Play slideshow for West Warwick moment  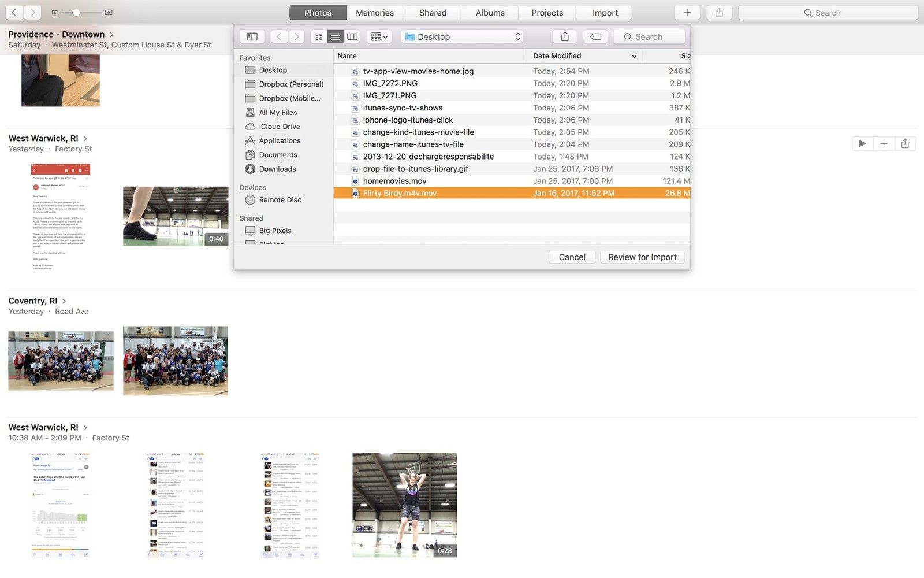862,143
